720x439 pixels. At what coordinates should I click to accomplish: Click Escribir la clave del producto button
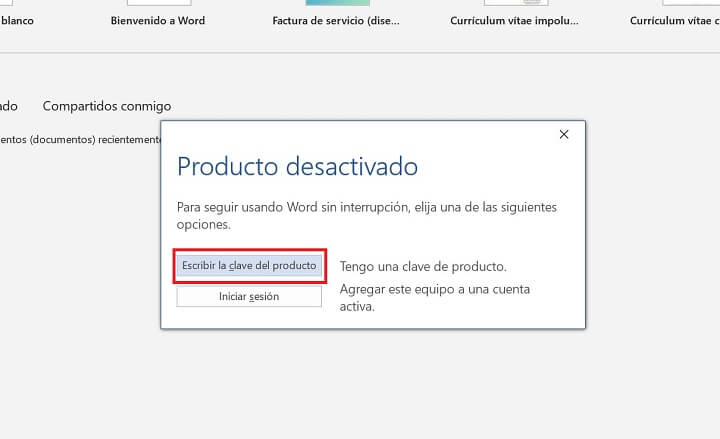pos(249,266)
